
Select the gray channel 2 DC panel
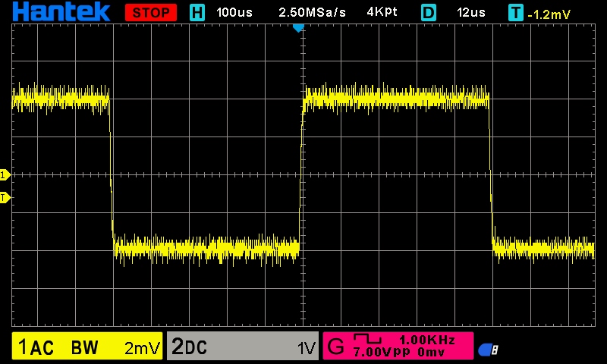click(x=243, y=346)
